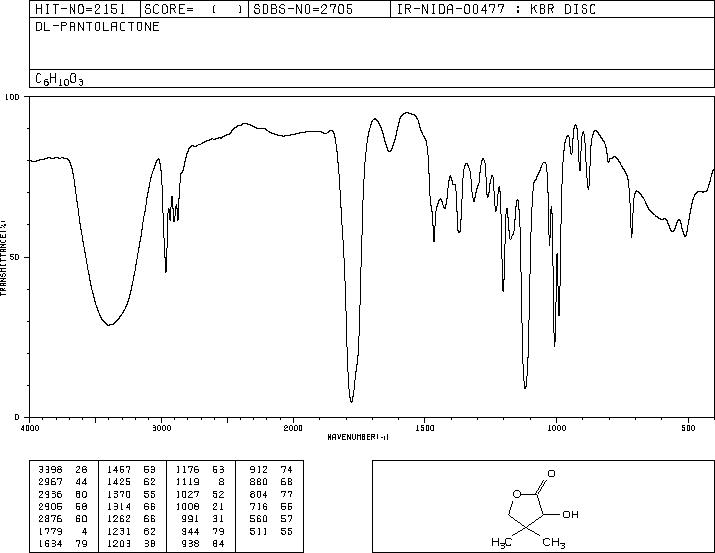
Task: Click the HIT-NO=2151 header cell
Action: [x=85, y=9]
